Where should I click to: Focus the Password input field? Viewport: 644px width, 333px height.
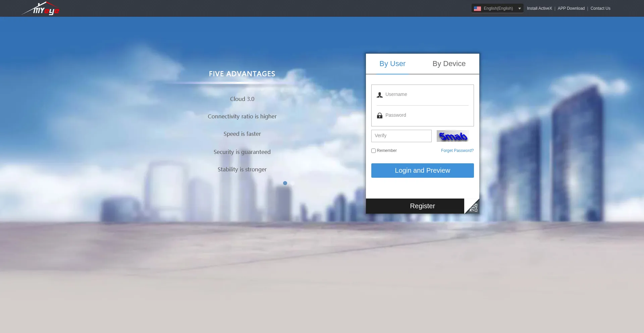pos(426,115)
